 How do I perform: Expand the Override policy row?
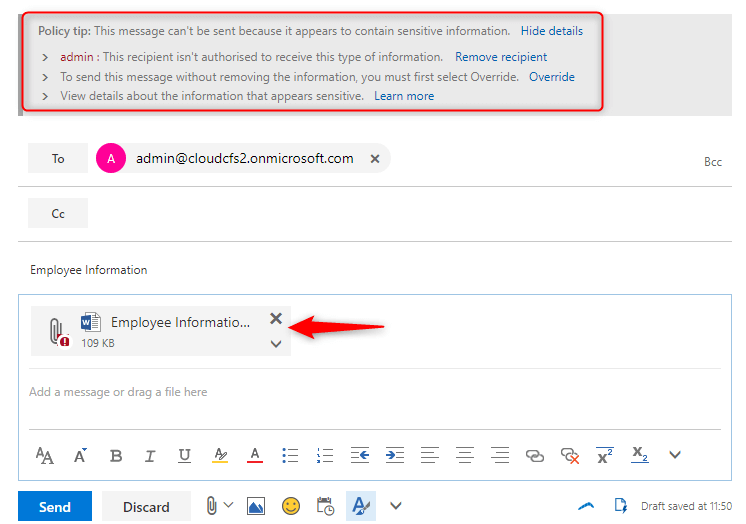[x=45, y=77]
